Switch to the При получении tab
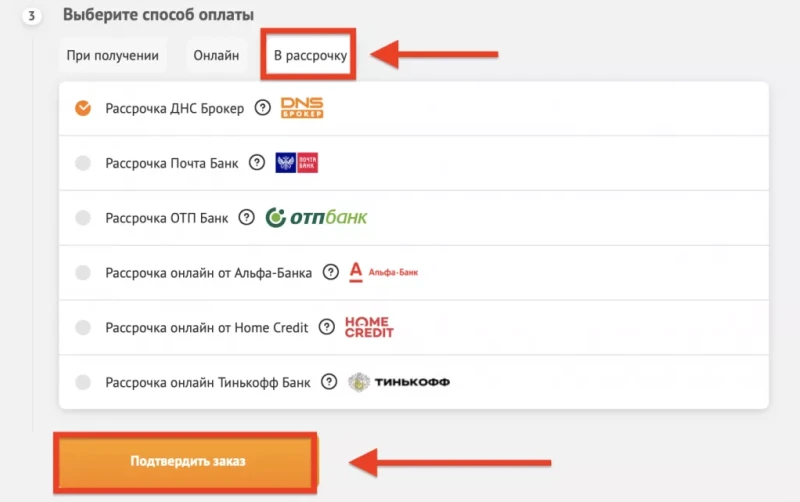The image size is (800, 502). (113, 55)
